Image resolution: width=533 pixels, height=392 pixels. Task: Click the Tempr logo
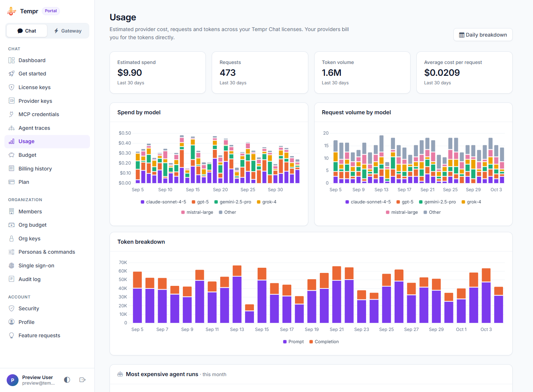coord(11,11)
